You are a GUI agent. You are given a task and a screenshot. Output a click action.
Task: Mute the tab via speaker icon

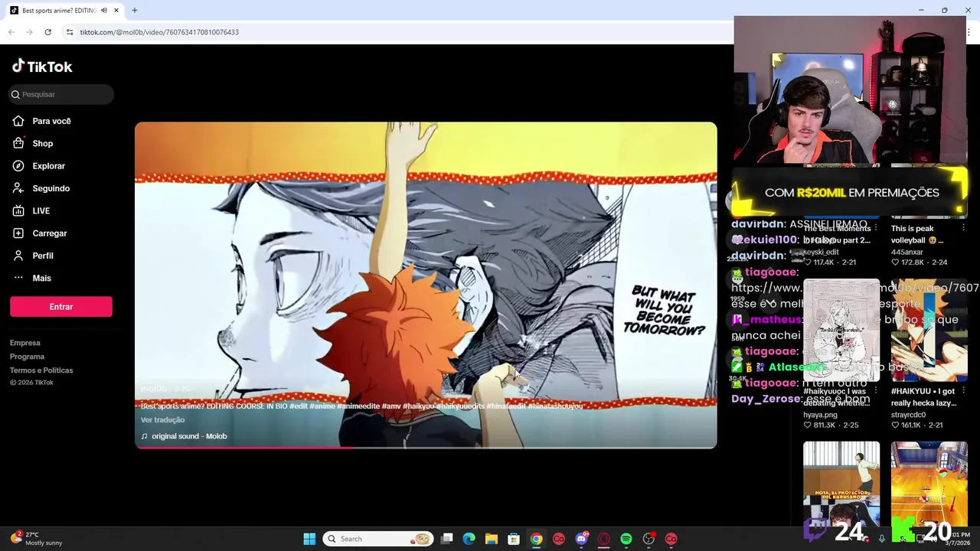[104, 11]
